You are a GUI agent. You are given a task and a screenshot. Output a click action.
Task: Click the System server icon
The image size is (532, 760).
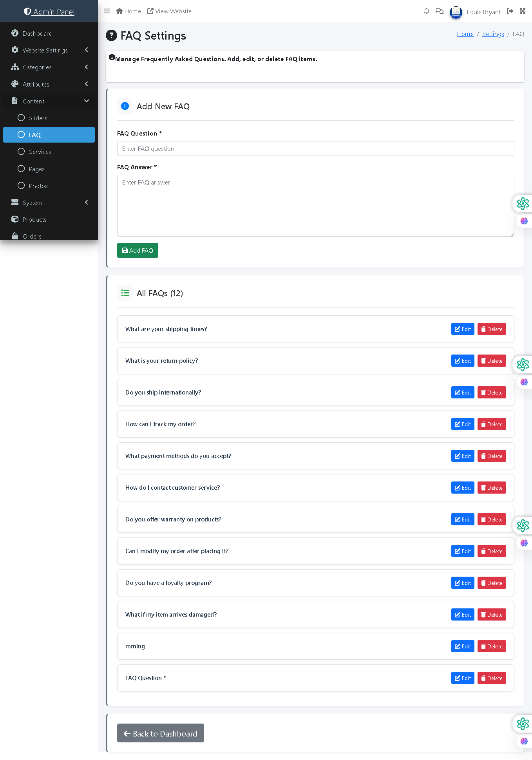(x=15, y=202)
